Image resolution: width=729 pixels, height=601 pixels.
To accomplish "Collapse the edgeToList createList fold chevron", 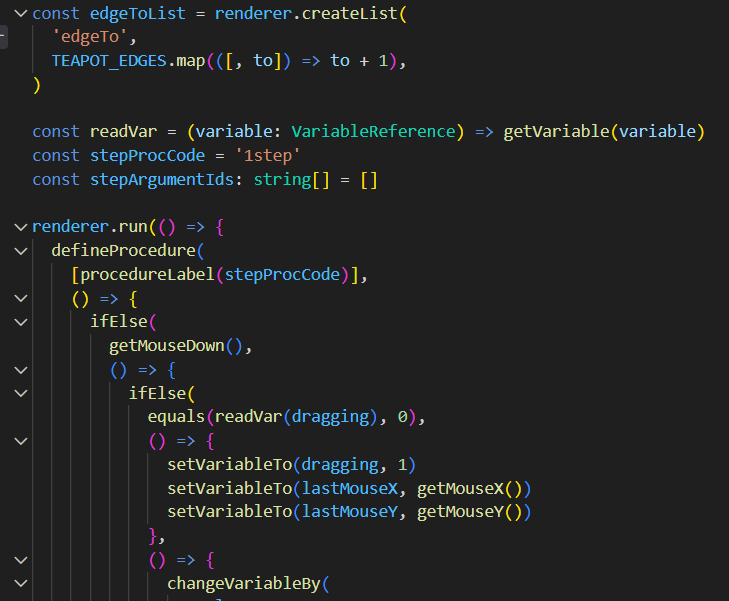I will pyautogui.click(x=20, y=13).
